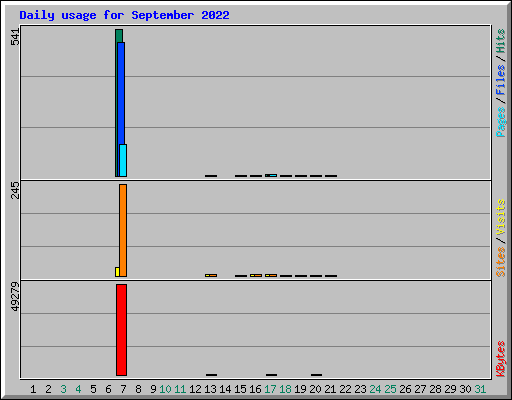512x400 pixels.
Task: Click day '17' on the x-axis
Action: click(270, 389)
